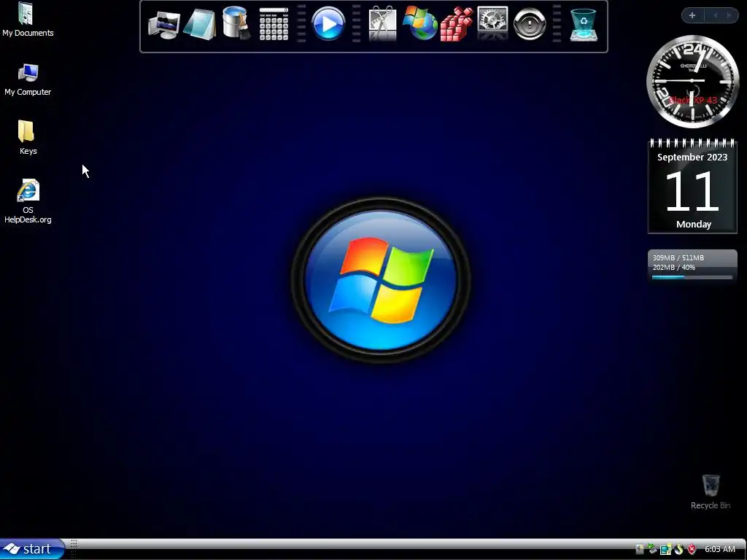This screenshot has height=560, width=747.
Task: Click the taskbar toolbar grip handle
Action: (x=74, y=550)
